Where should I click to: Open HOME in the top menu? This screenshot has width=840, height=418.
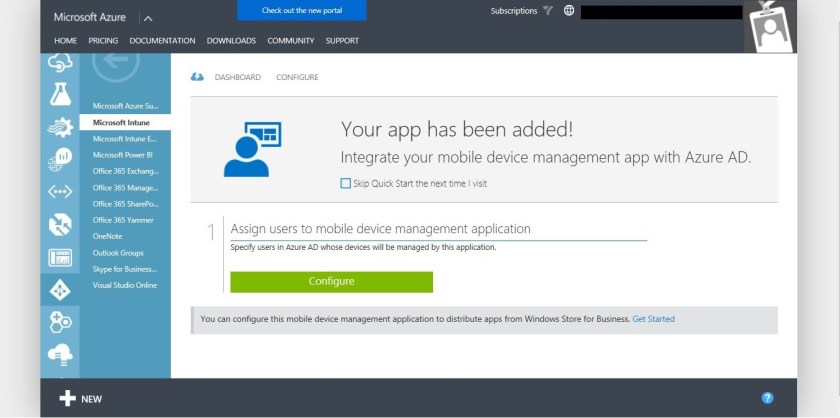tap(65, 41)
